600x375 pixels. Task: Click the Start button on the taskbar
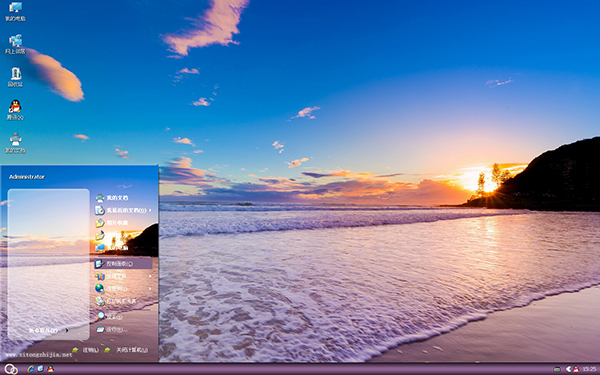click(x=11, y=368)
